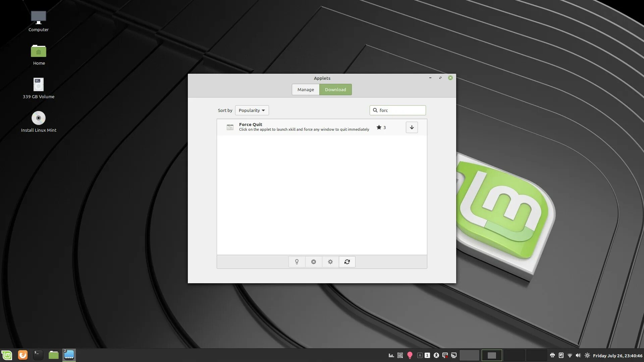Open the volume sound applet

click(x=578, y=355)
